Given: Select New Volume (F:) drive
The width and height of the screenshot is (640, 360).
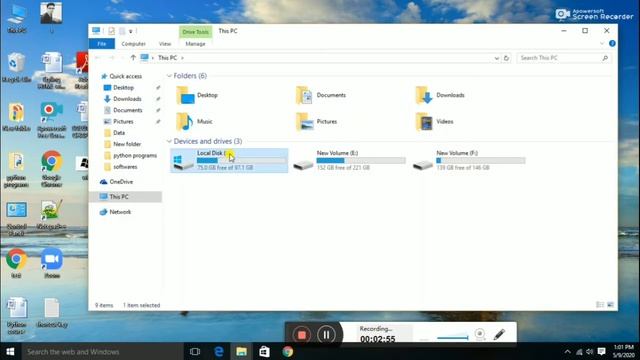Looking at the screenshot, I should [469, 160].
